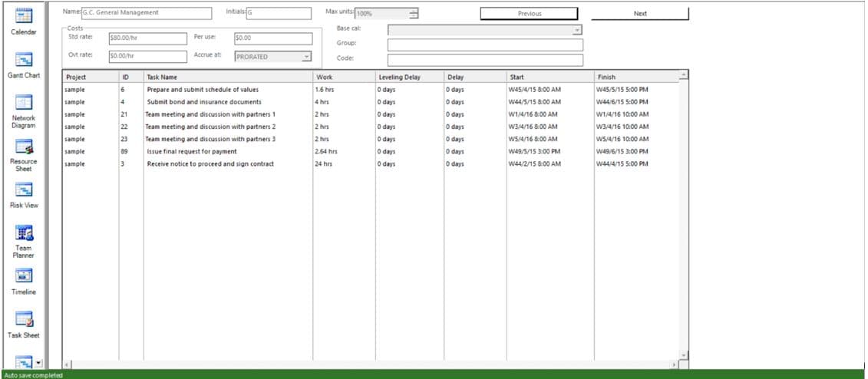Click the Group text field
Viewport: 868px width, 379px height.
tap(485, 44)
